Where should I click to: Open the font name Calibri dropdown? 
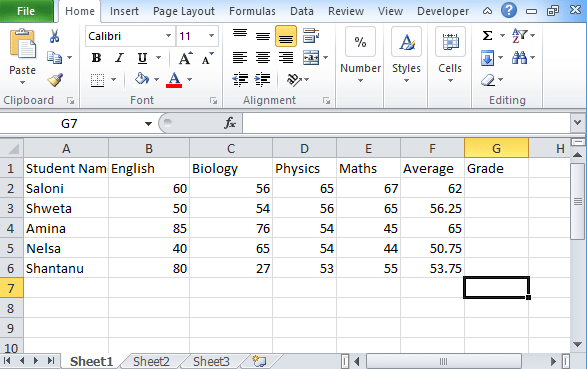click(x=168, y=36)
